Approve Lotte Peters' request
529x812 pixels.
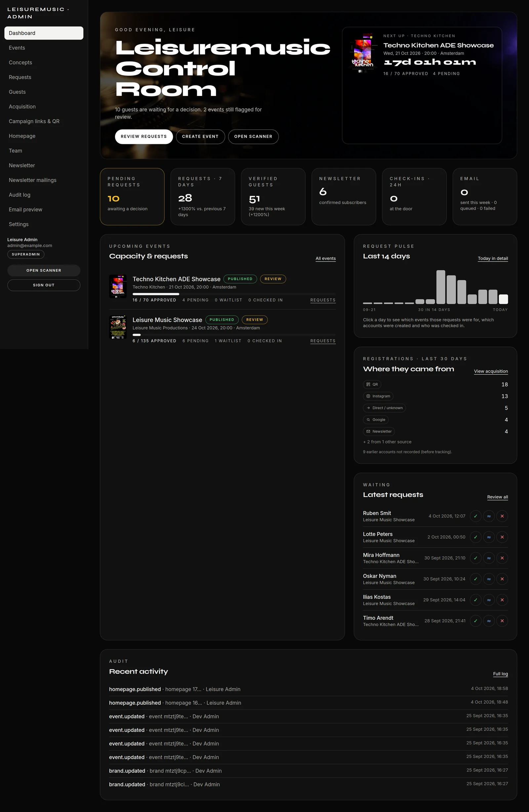tap(475, 537)
